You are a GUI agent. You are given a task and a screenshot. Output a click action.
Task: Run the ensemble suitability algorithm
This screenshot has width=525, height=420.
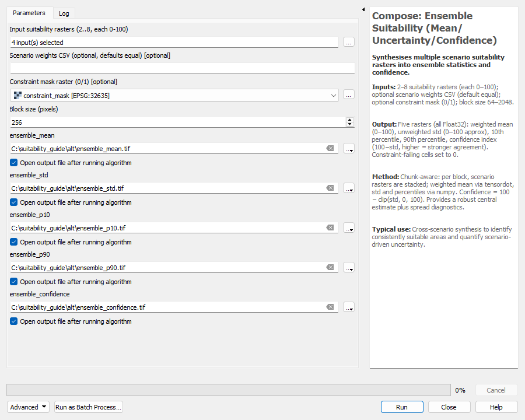point(402,407)
